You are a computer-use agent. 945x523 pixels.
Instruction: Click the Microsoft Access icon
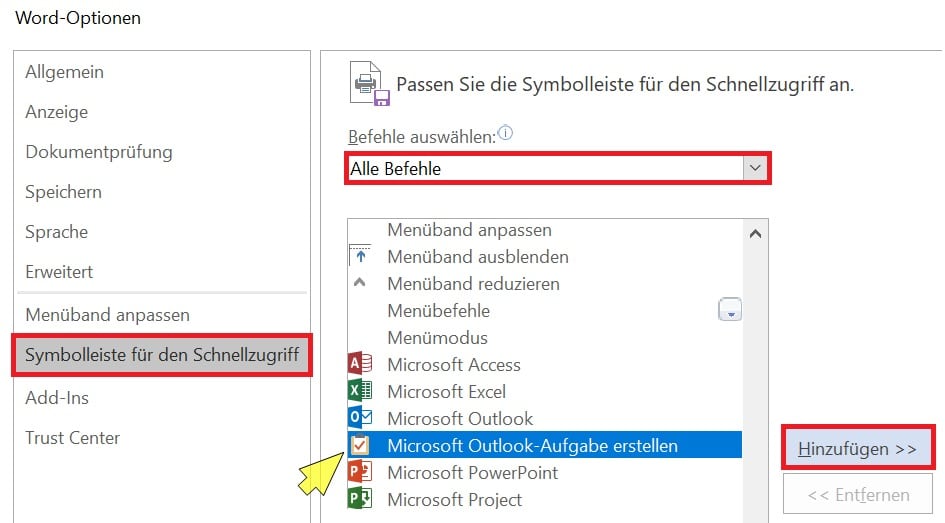coord(359,365)
